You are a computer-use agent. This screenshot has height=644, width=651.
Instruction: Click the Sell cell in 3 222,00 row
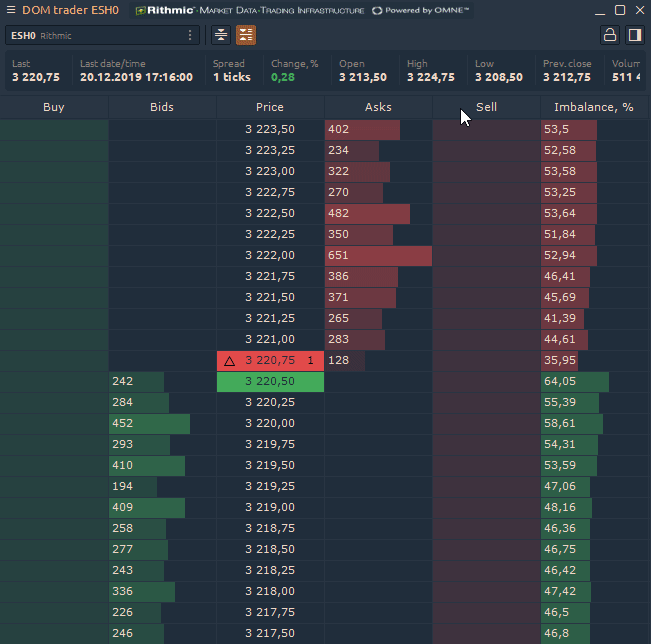(x=486, y=255)
